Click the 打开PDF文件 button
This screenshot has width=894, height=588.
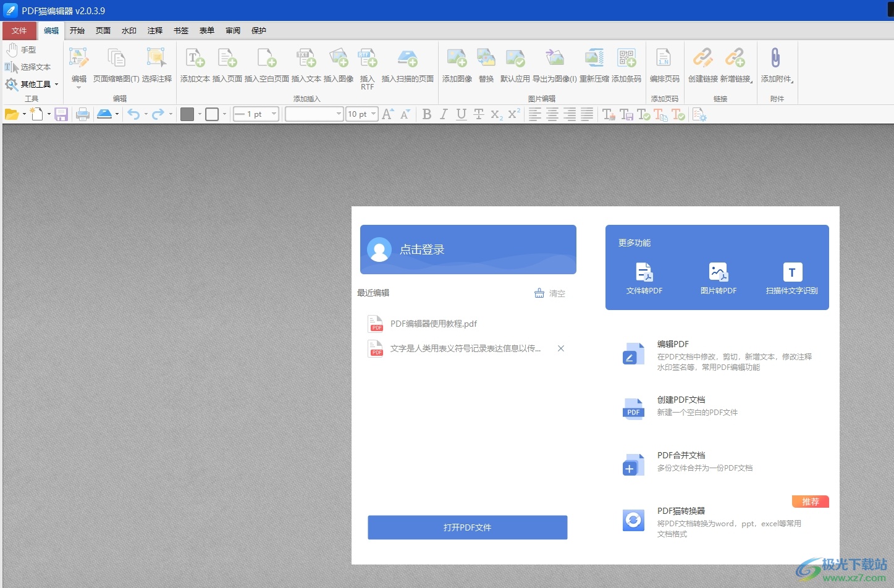(467, 527)
